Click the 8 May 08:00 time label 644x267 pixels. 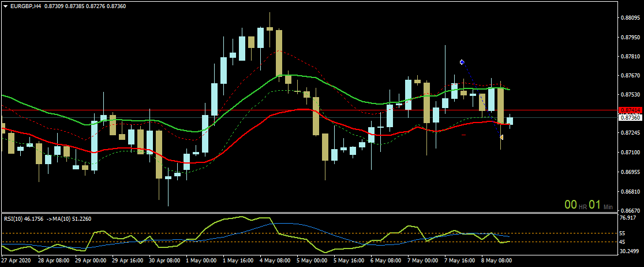pos(497,261)
